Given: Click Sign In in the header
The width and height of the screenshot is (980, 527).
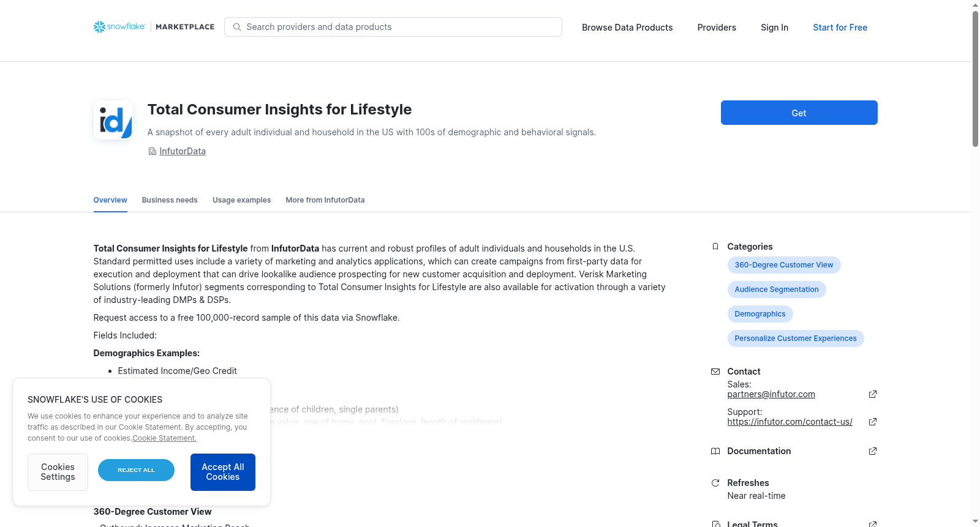Looking at the screenshot, I should click(774, 28).
